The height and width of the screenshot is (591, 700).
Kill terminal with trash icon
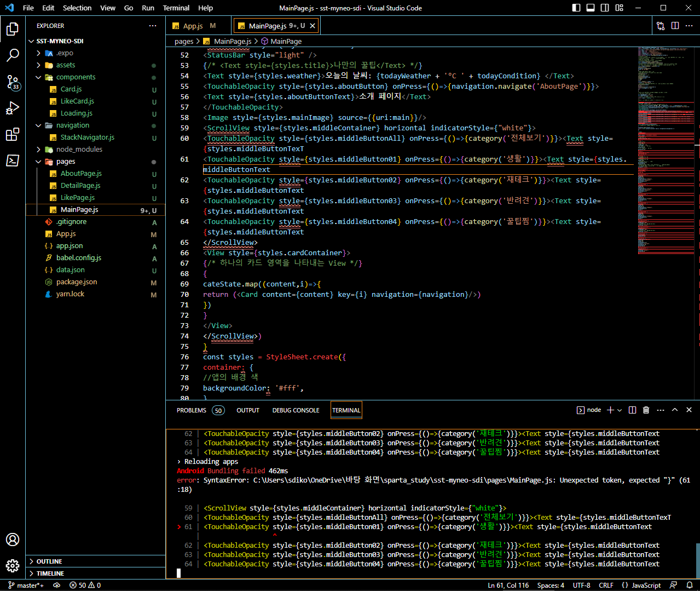pos(646,410)
